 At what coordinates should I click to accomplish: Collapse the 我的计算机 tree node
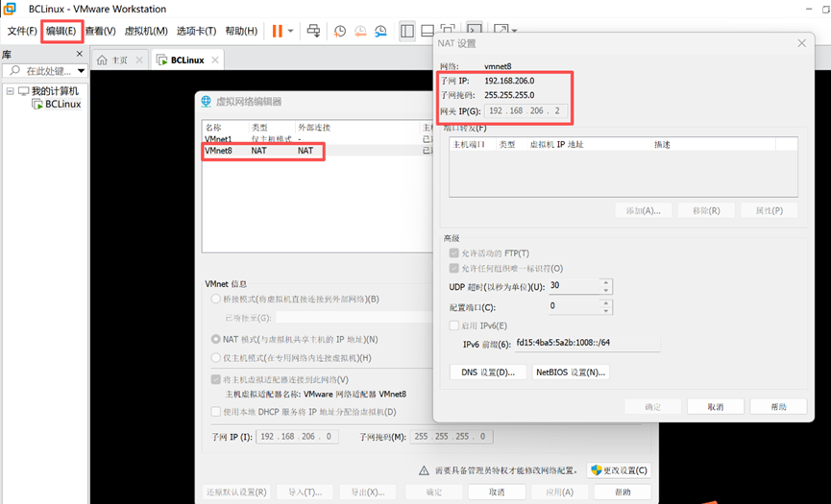(x=10, y=91)
